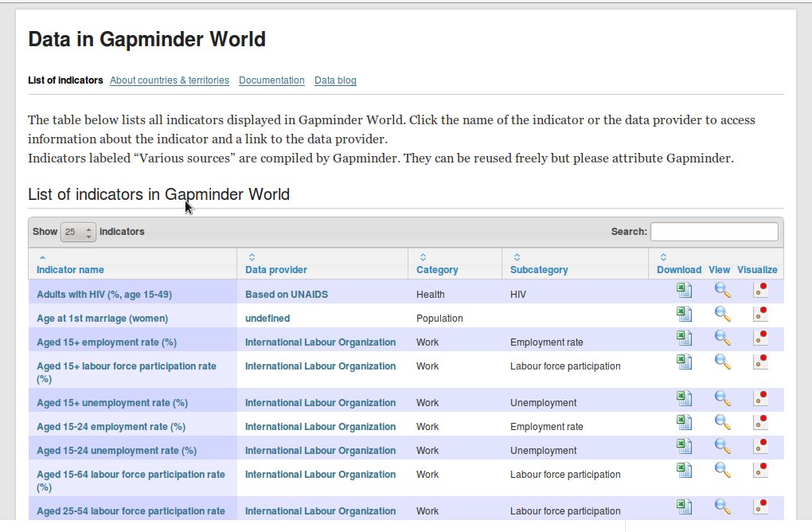View Aged 15-24 unemployment rate data
Viewport: 812px width, 532px height.
tap(722, 447)
